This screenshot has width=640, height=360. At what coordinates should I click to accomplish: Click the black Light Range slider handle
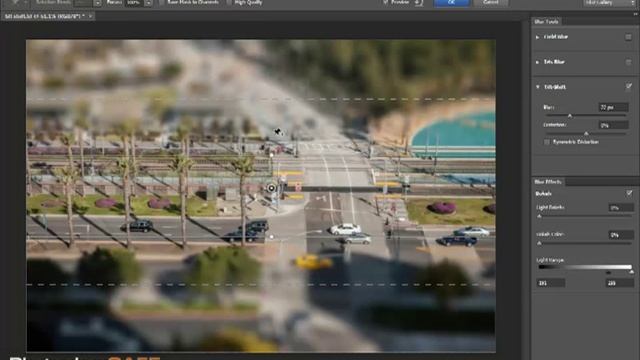coord(609,272)
